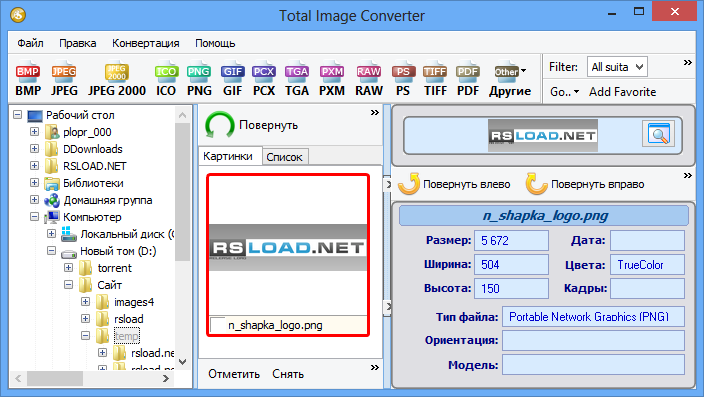704x397 pixels.
Task: Click the folder tree vertical scrollbar
Action: (182, 193)
